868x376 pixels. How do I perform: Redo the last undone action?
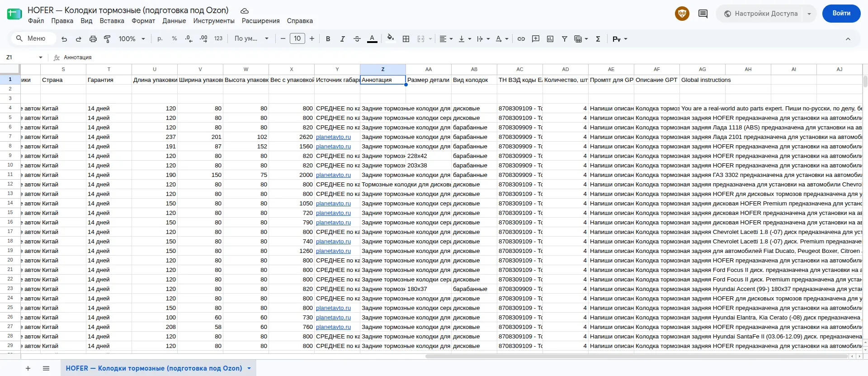point(79,39)
